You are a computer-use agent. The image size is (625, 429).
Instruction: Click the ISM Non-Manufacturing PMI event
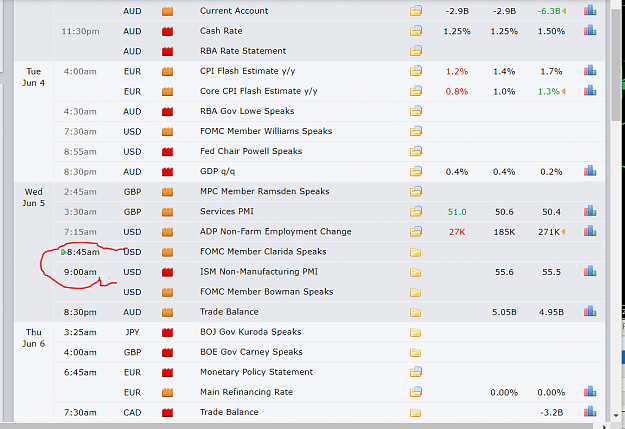click(x=259, y=272)
